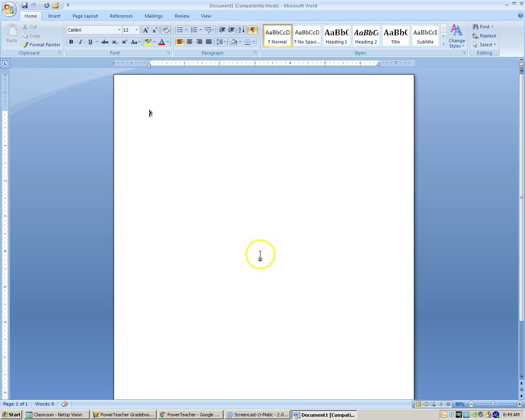Select the Sort icon in Paragraph group

click(x=241, y=30)
